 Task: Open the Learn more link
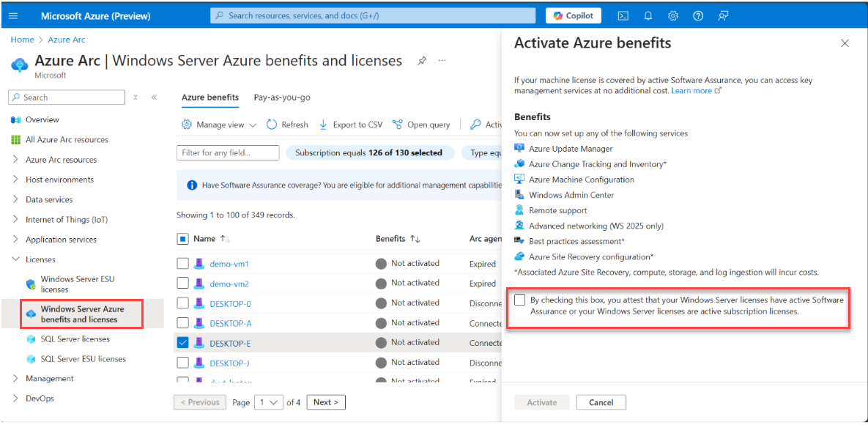691,90
